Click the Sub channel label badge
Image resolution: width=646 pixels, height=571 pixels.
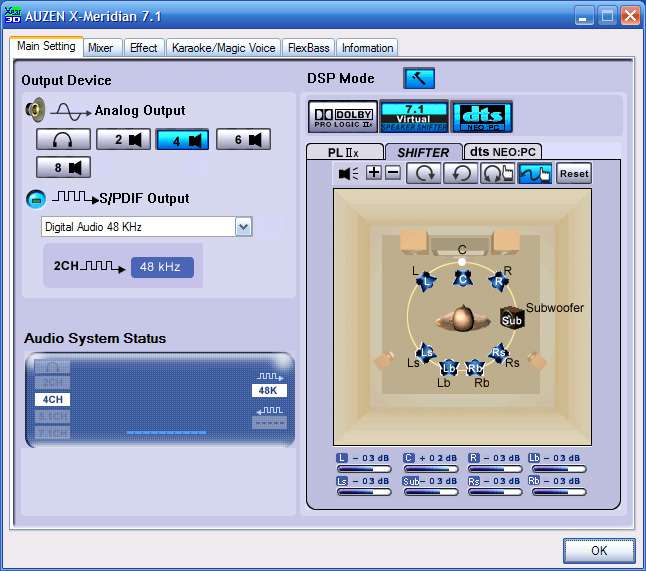[x=411, y=481]
